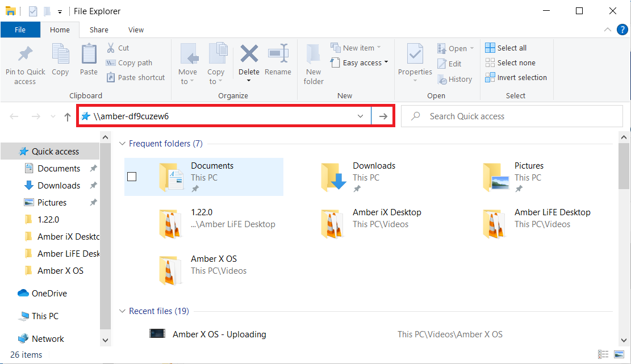
Task: Click Select none
Action: point(510,62)
